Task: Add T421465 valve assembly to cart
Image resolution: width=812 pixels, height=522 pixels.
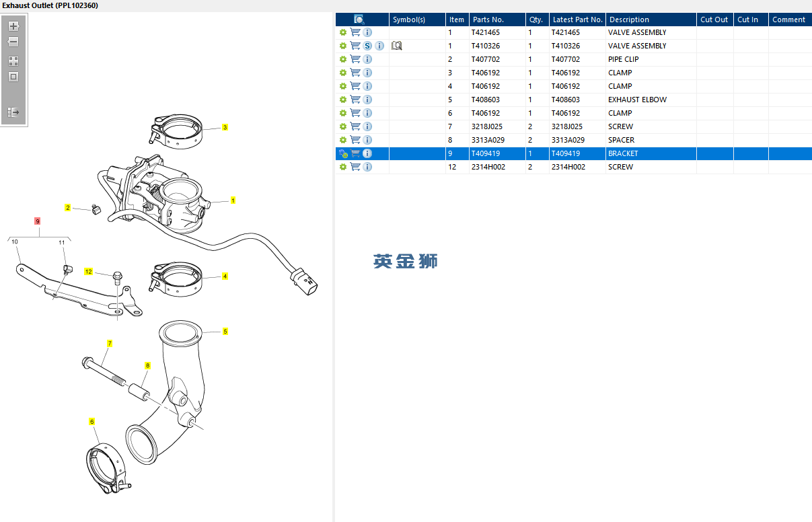Action: tap(355, 32)
